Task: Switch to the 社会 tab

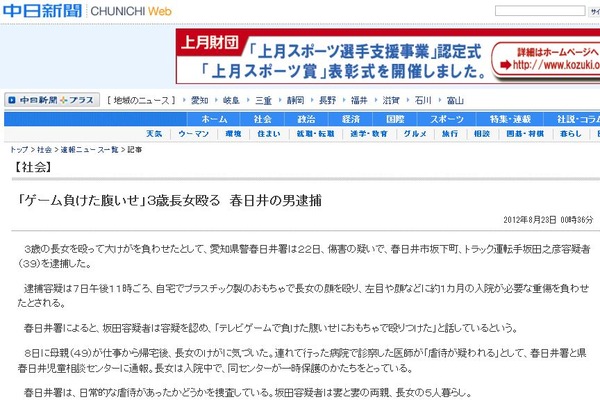Action: pyautogui.click(x=262, y=119)
